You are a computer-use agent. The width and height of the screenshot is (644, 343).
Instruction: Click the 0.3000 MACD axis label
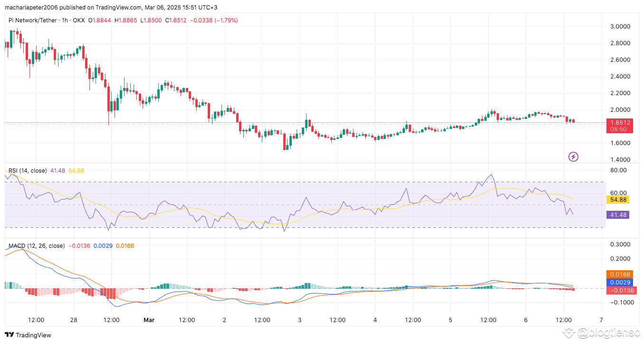[x=621, y=244]
